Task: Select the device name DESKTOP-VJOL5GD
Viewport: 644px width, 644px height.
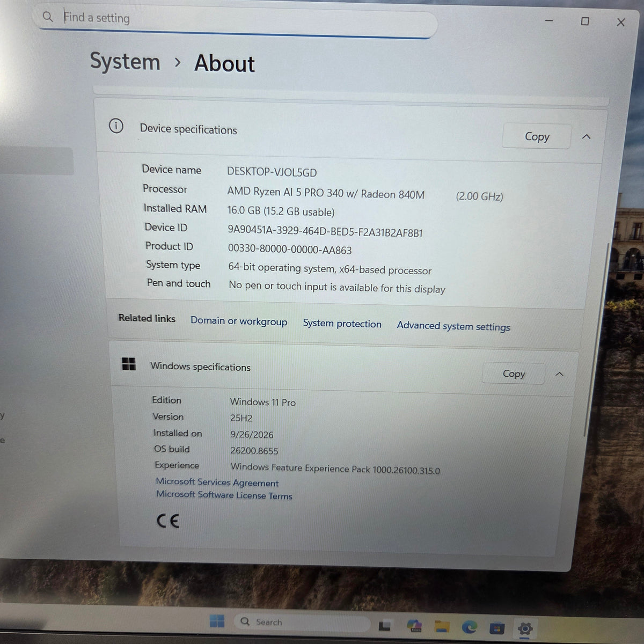Action: pos(272,172)
